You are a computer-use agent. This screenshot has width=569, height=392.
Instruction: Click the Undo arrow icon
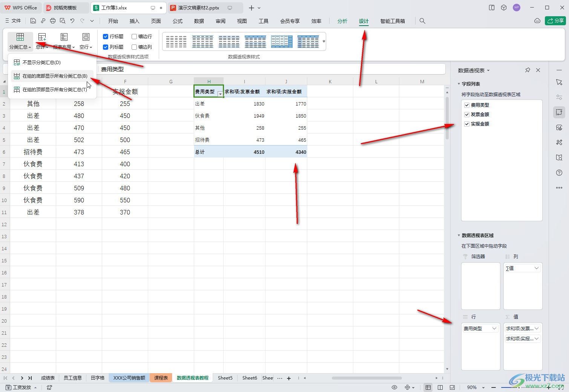tap(72, 21)
